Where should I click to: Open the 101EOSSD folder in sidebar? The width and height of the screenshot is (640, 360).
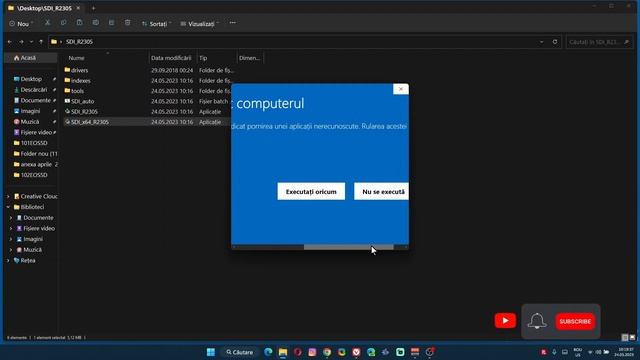34,143
